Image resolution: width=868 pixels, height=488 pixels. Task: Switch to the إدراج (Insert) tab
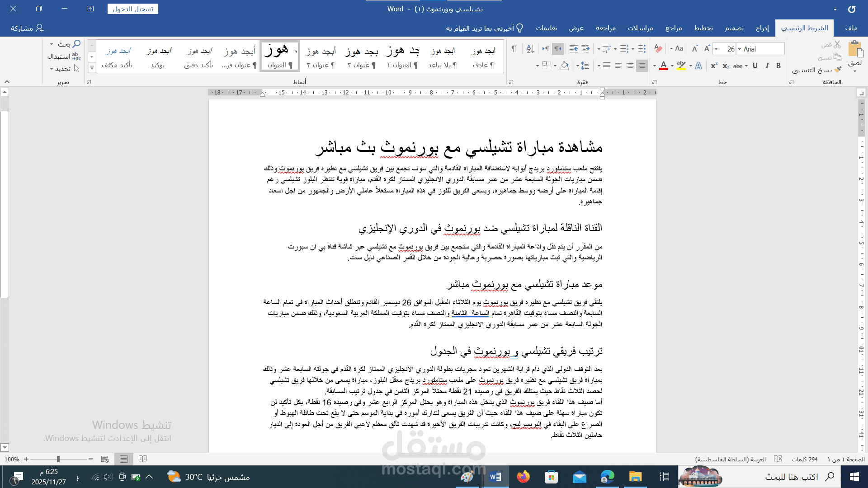coord(762,28)
